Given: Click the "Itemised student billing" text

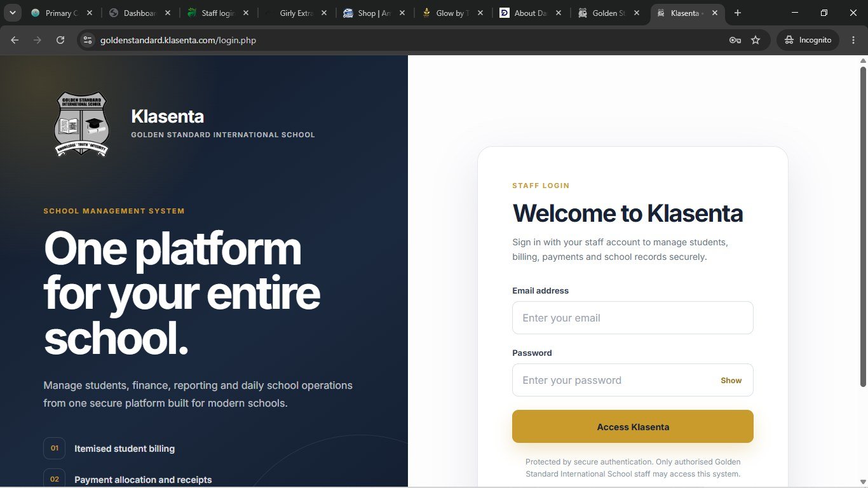Looking at the screenshot, I should (x=125, y=449).
